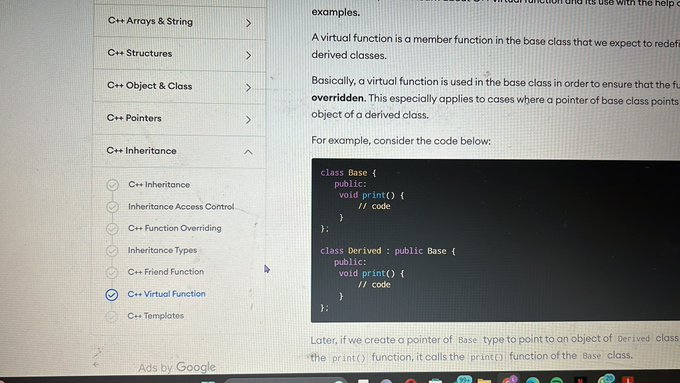Viewport: 680px width, 383px height.
Task: Open the C++ Inheritance lesson link
Action: (x=159, y=184)
